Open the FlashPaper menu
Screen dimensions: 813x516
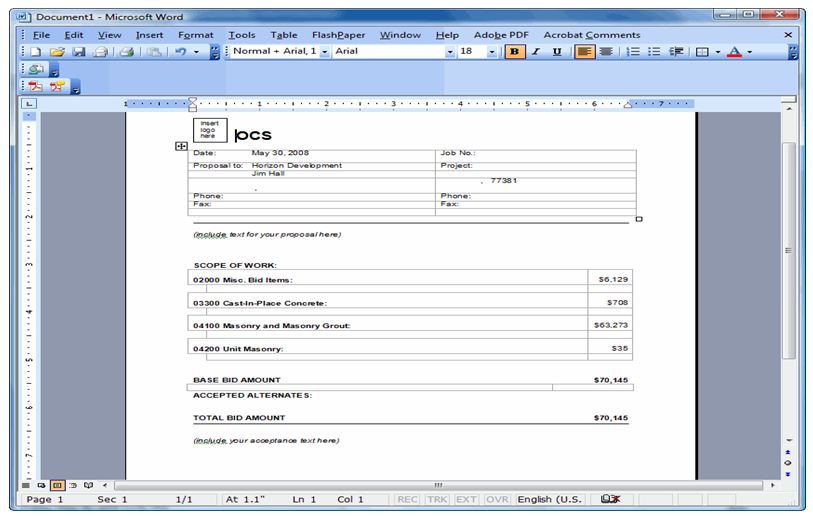coord(338,34)
